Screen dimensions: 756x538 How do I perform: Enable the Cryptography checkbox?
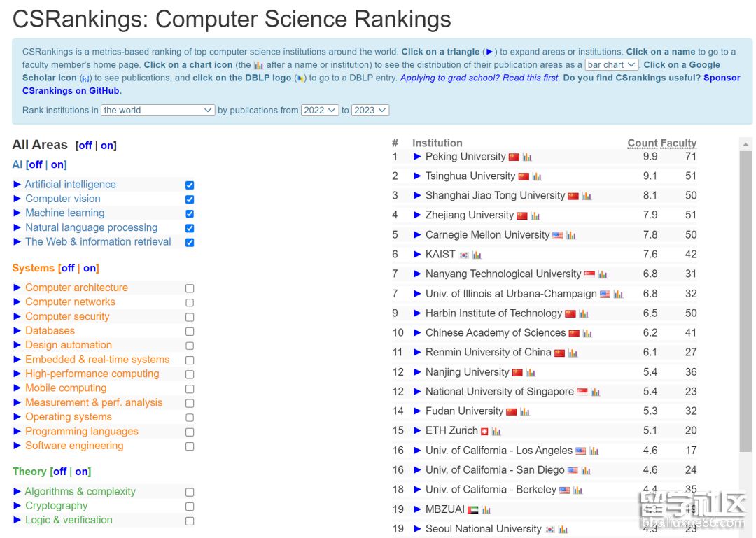[190, 507]
